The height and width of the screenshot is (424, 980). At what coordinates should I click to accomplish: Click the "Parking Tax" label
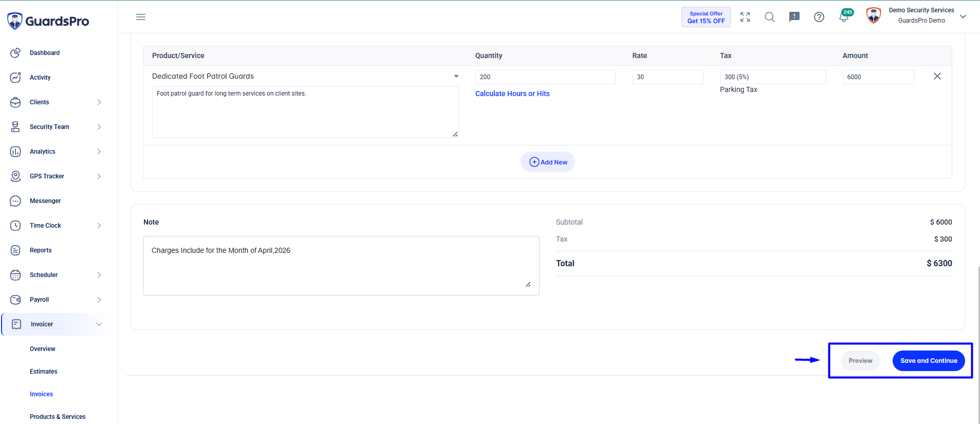tap(738, 89)
